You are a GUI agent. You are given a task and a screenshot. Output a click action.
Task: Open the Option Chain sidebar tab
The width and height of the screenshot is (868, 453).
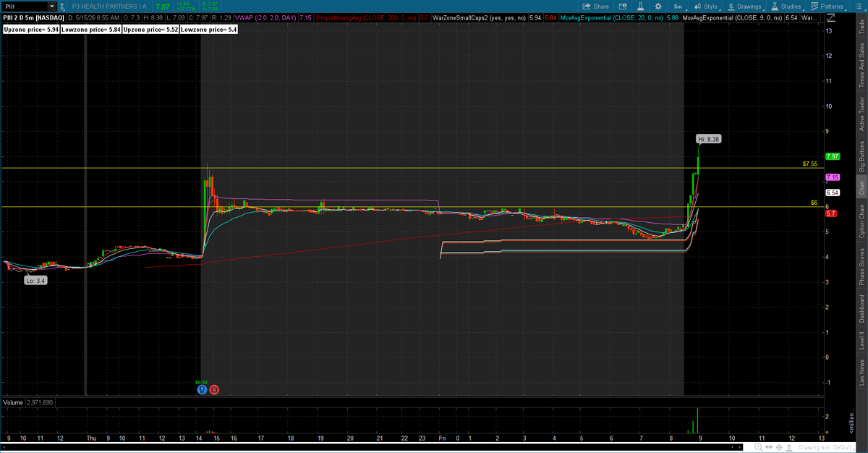pos(861,221)
